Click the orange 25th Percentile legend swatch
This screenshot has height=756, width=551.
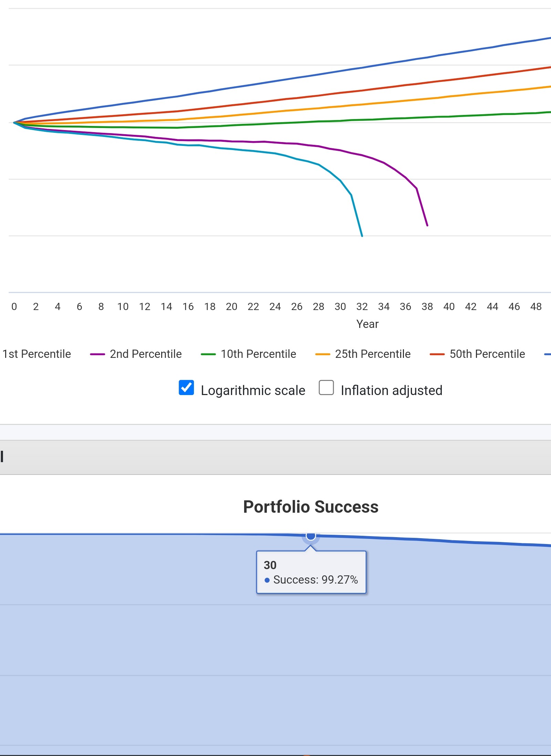pyautogui.click(x=323, y=354)
